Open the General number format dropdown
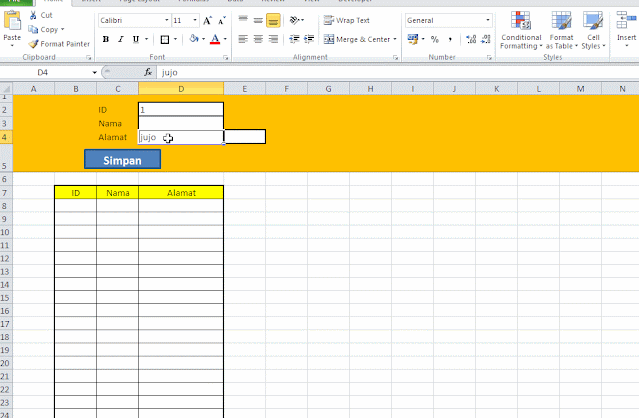639x418 pixels. click(x=488, y=20)
